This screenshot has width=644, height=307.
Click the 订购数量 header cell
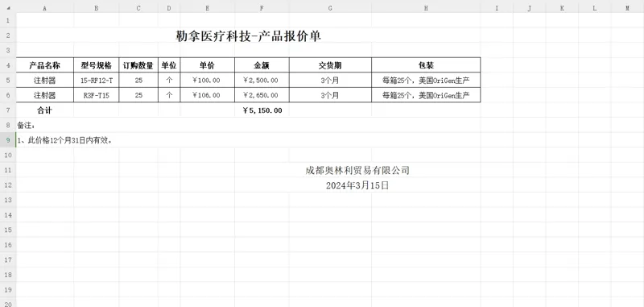[138, 65]
